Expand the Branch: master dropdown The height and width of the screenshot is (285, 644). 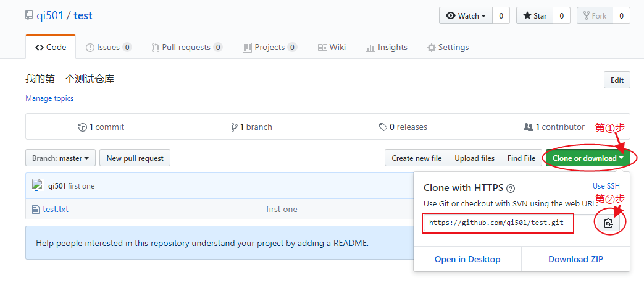point(61,158)
